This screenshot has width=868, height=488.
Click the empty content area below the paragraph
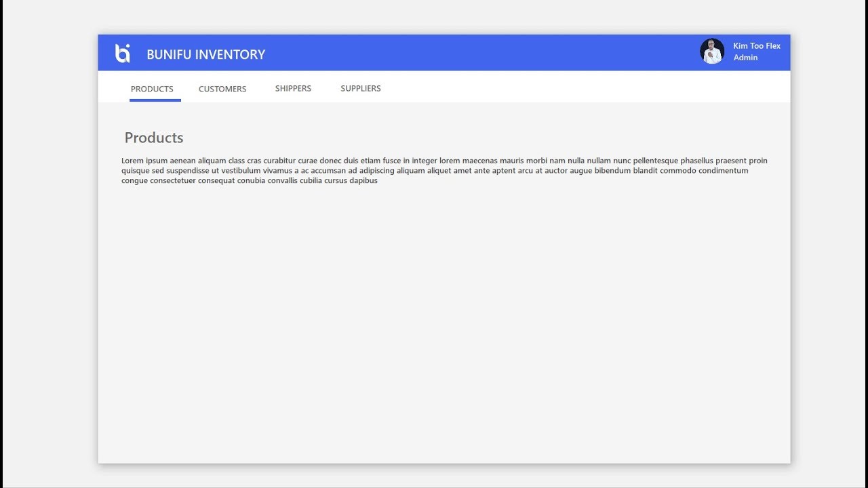click(444, 325)
